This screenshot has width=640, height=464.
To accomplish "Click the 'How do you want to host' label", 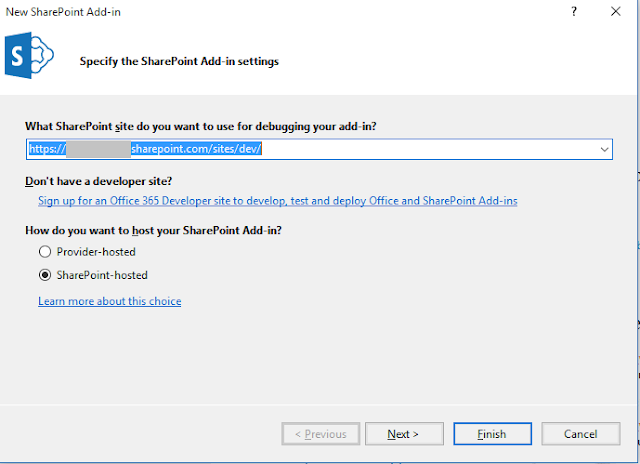I will pyautogui.click(x=153, y=231).
